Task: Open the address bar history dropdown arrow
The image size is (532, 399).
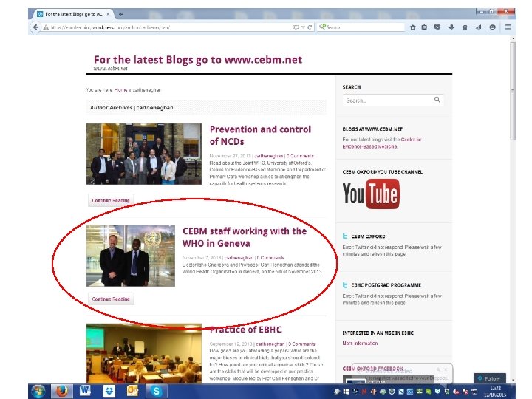Action: [x=303, y=27]
